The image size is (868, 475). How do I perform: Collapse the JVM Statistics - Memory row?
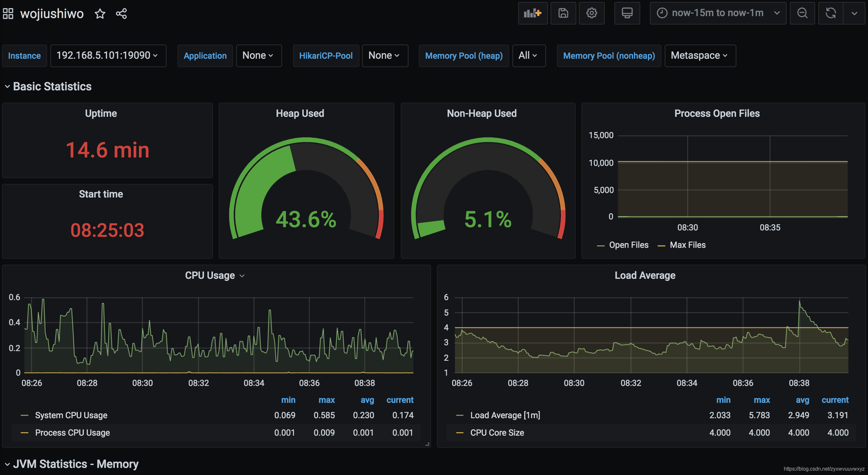(x=71, y=464)
